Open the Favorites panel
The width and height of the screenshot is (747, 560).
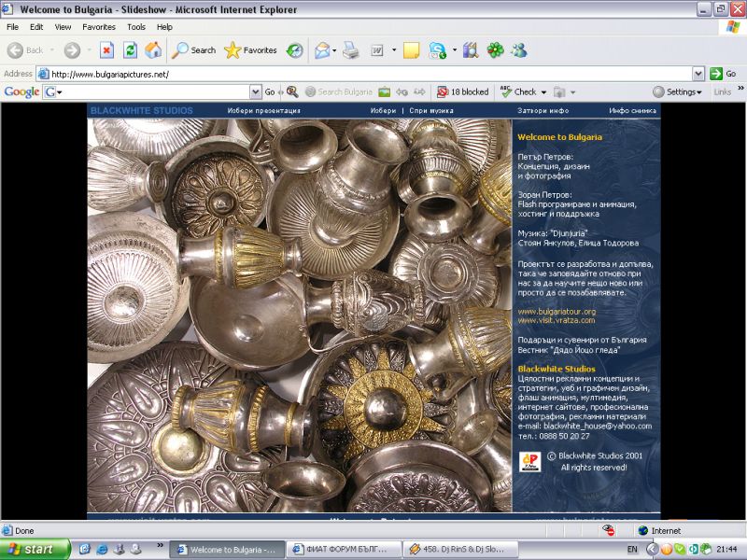click(x=250, y=50)
